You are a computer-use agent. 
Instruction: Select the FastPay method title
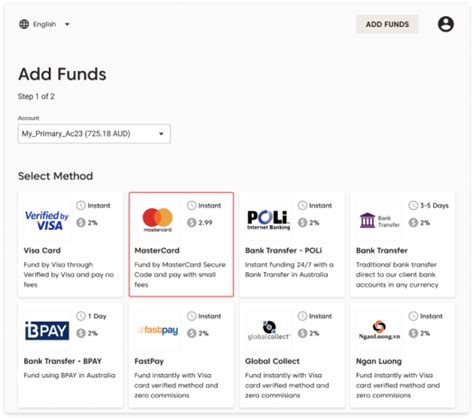coord(149,361)
